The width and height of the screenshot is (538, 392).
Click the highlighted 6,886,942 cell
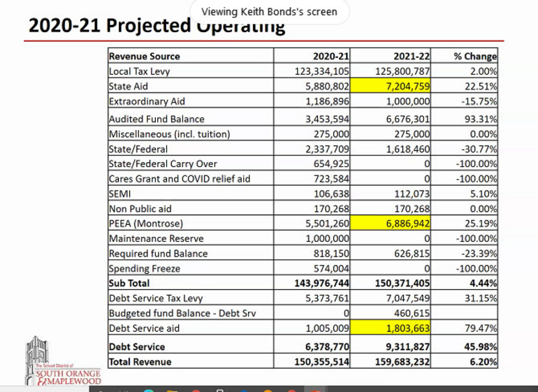point(391,223)
